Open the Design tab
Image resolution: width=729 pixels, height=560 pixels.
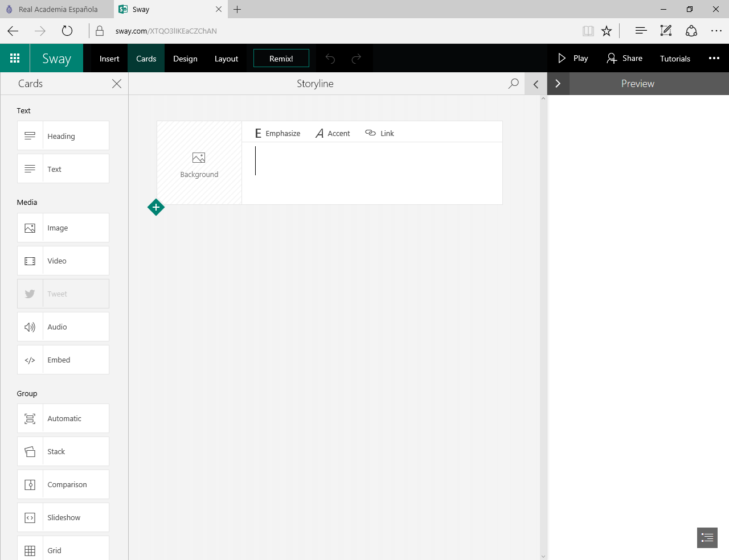coord(185,59)
